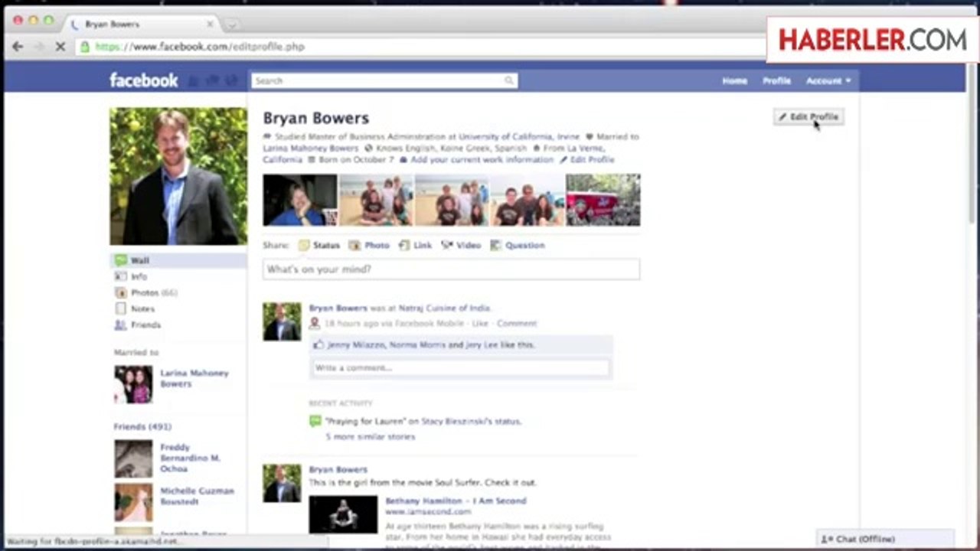Click the Like link under the check-in post
This screenshot has height=551, width=980.
(x=480, y=324)
